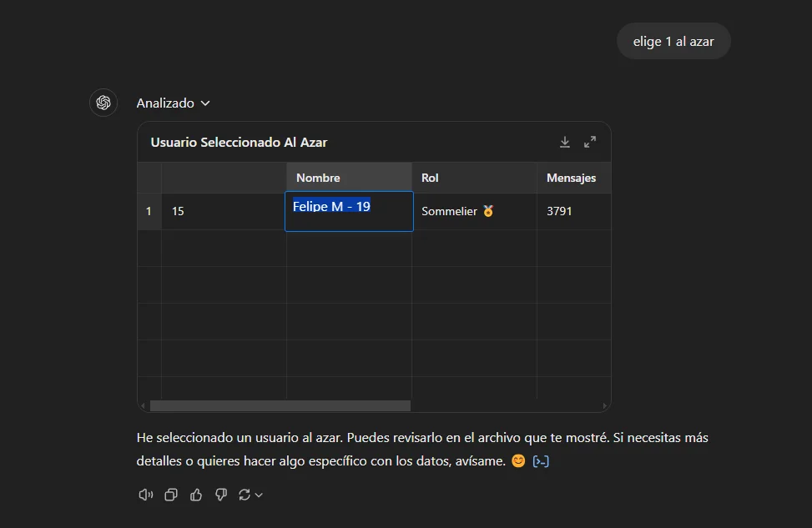Expand the table to fullscreen view

(590, 142)
